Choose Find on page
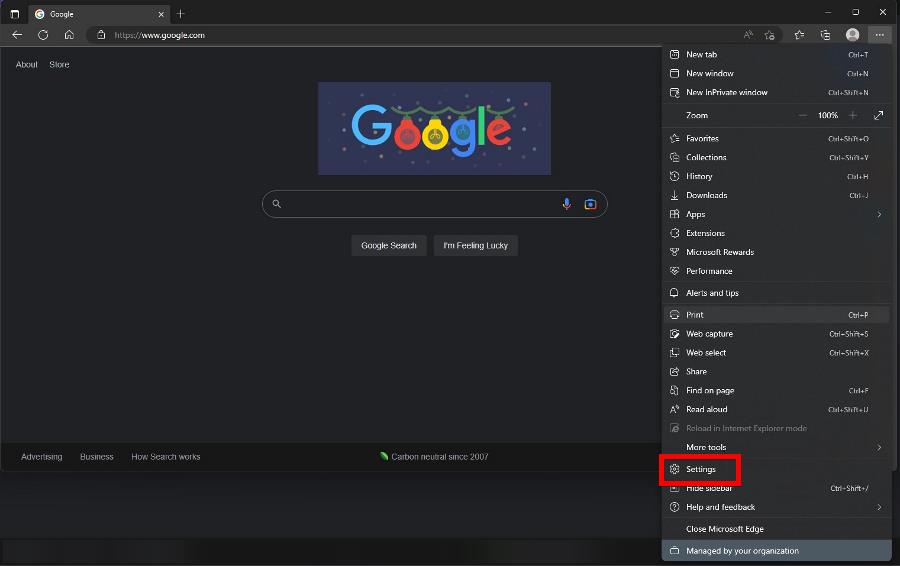Viewport: 900px width, 566px height. click(777, 390)
